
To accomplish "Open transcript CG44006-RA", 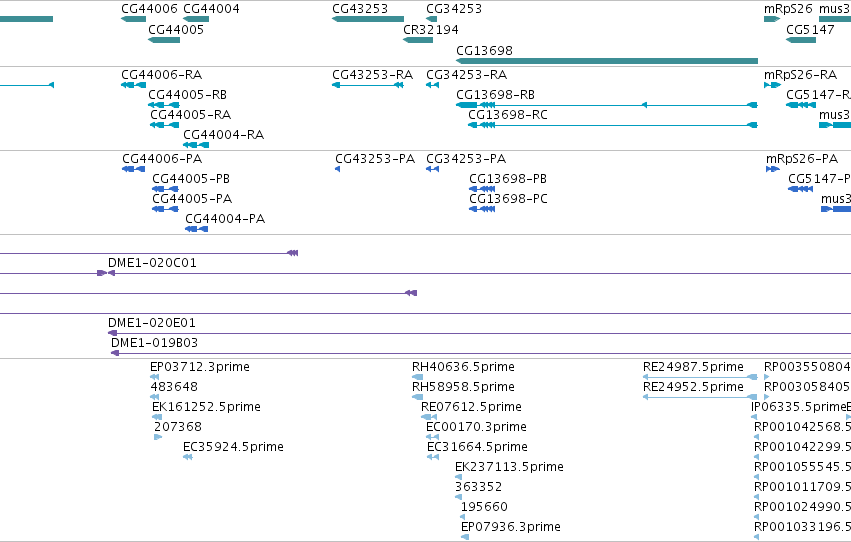I will coord(134,85).
